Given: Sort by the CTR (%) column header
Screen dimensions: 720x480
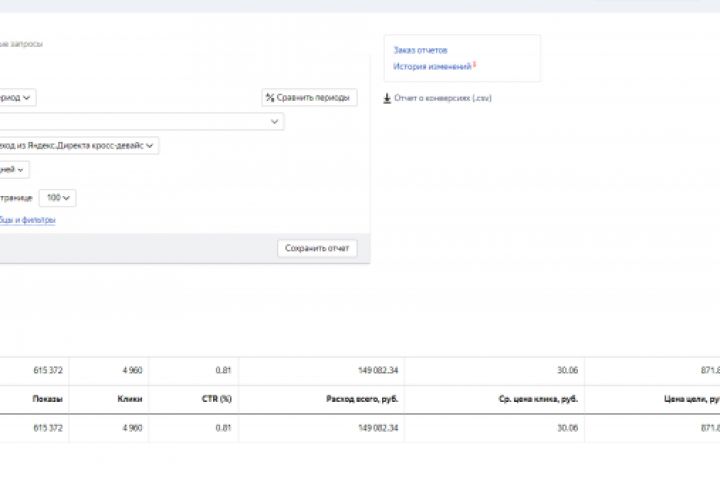Looking at the screenshot, I should pos(217,399).
